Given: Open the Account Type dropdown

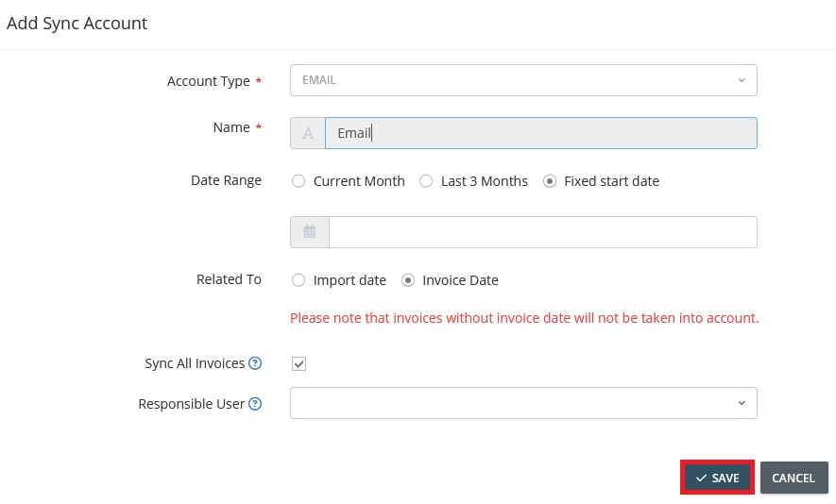Looking at the screenshot, I should tap(523, 80).
